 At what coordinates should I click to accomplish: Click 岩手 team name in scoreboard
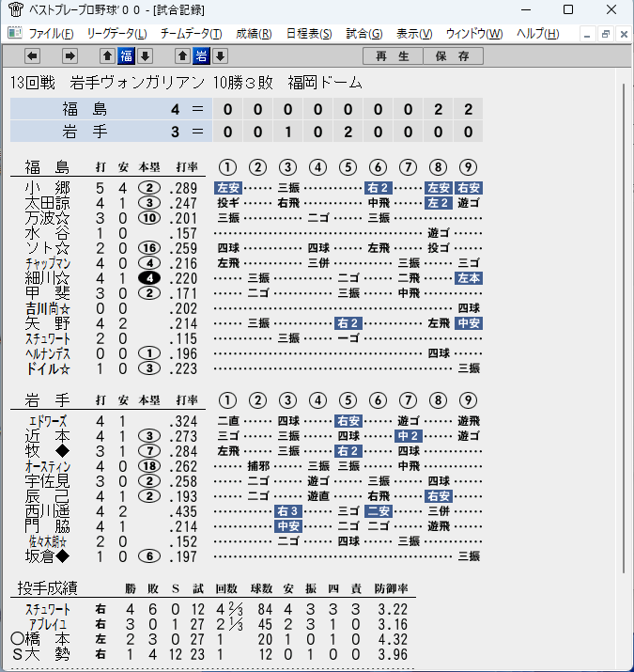coord(85,132)
